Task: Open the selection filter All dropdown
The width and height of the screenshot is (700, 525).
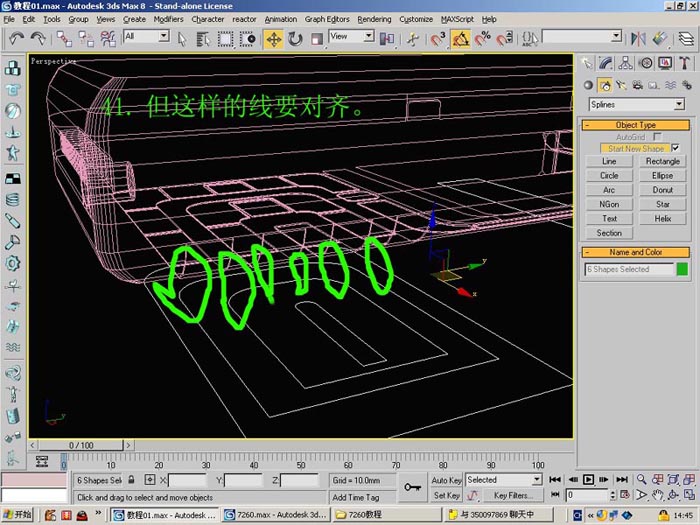Action: pyautogui.click(x=146, y=37)
